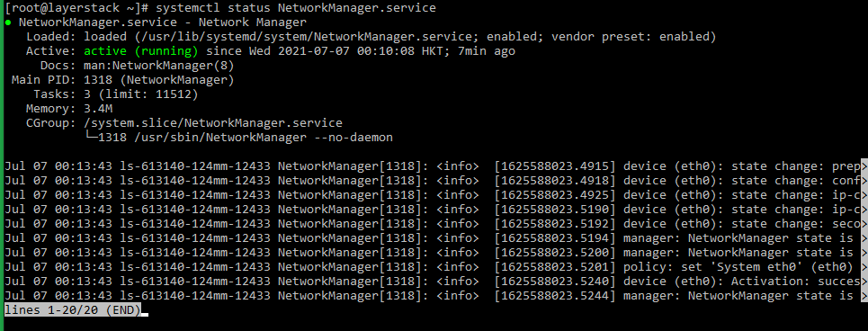Click the [root@layerstack ~]# shell prompt
This screenshot has width=868, height=331.
coord(76,8)
